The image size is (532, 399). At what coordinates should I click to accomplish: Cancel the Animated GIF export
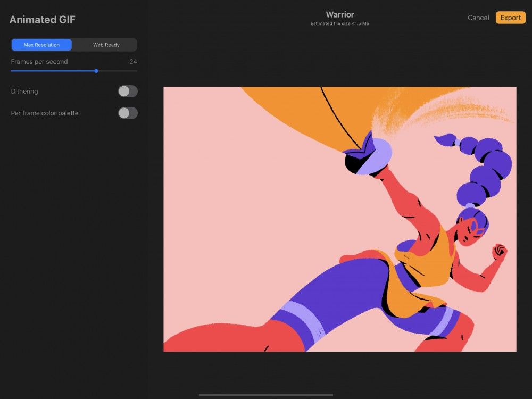[478, 18]
